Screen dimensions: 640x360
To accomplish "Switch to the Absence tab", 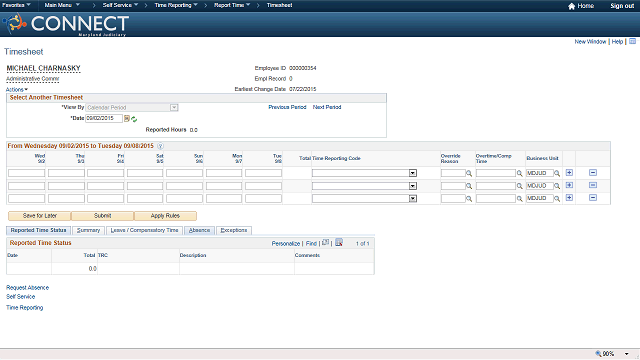I will point(199,231).
